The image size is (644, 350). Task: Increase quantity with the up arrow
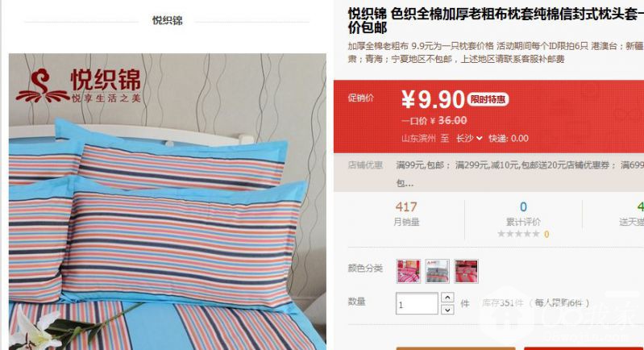447,298
